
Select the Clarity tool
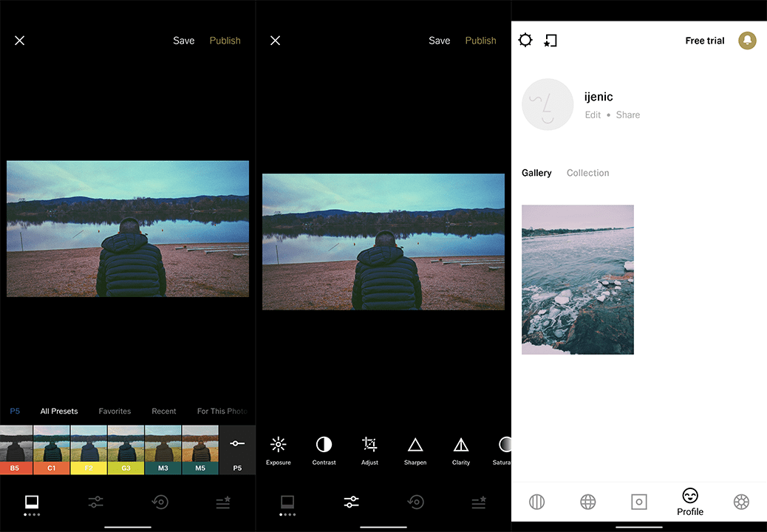click(x=461, y=450)
